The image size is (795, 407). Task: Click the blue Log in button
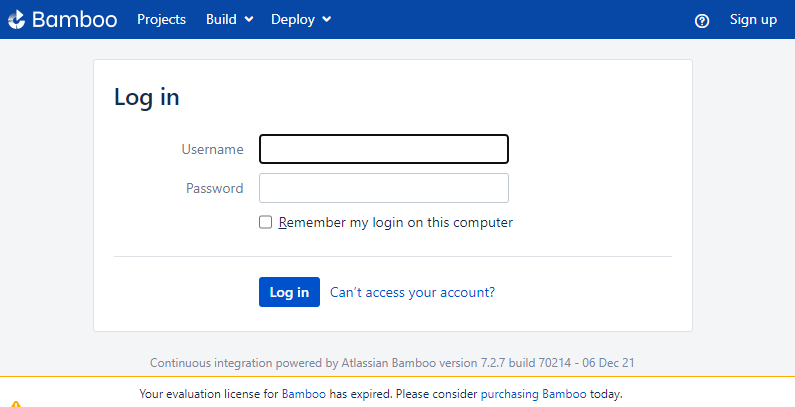289,292
